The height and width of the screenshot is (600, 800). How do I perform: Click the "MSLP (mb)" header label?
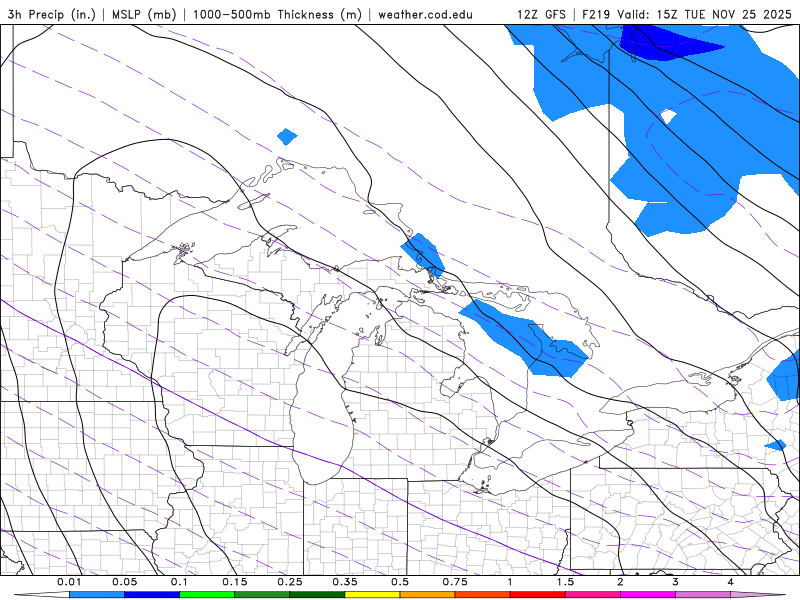pyautogui.click(x=144, y=14)
